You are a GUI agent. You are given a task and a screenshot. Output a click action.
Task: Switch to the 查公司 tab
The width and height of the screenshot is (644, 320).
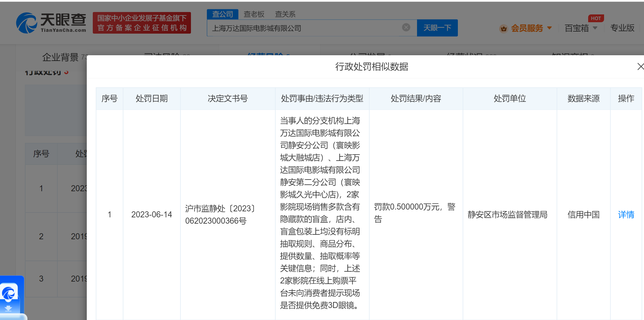222,14
